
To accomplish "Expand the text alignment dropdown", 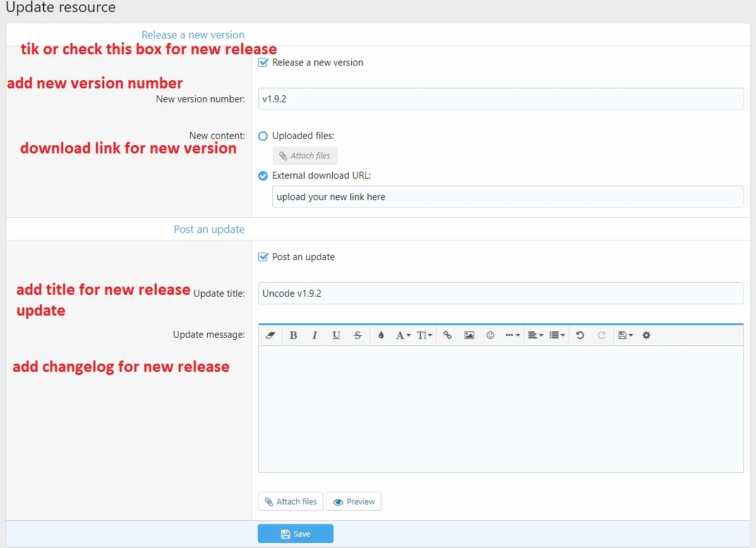I will click(536, 335).
